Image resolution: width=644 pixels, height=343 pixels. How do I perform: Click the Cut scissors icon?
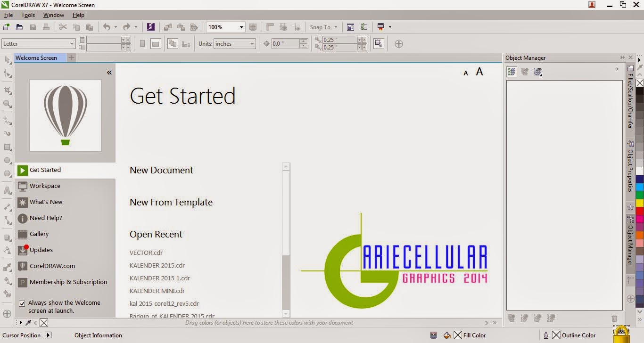(x=63, y=27)
